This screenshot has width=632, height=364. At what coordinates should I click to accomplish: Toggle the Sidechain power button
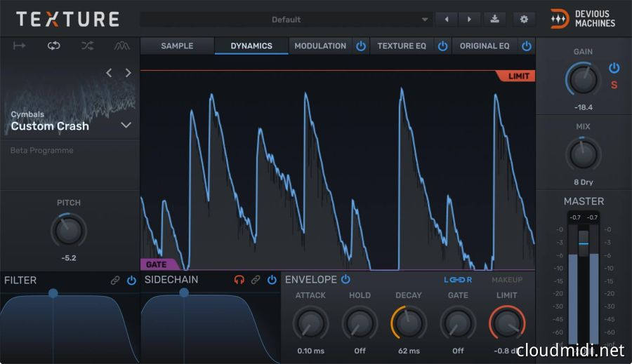click(272, 280)
